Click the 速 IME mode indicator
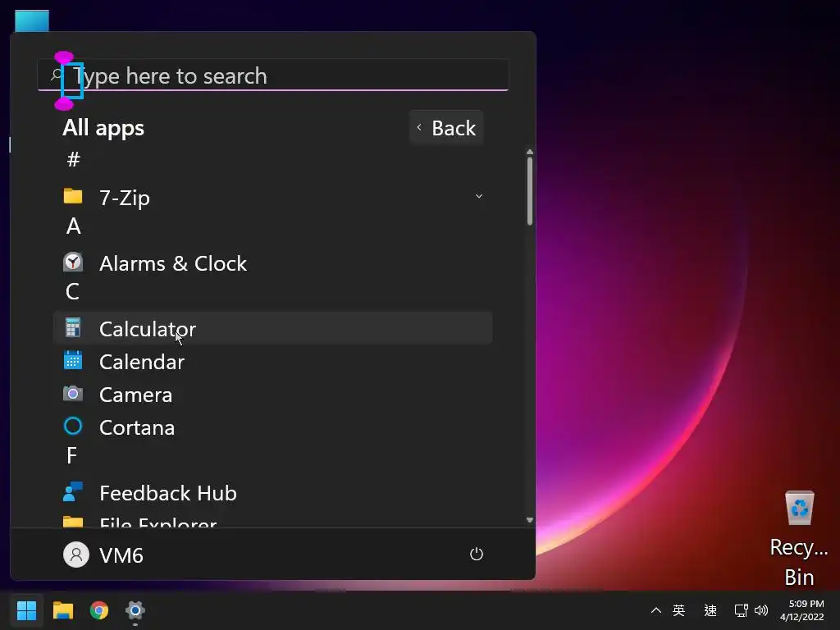The width and height of the screenshot is (840, 630). 710,610
